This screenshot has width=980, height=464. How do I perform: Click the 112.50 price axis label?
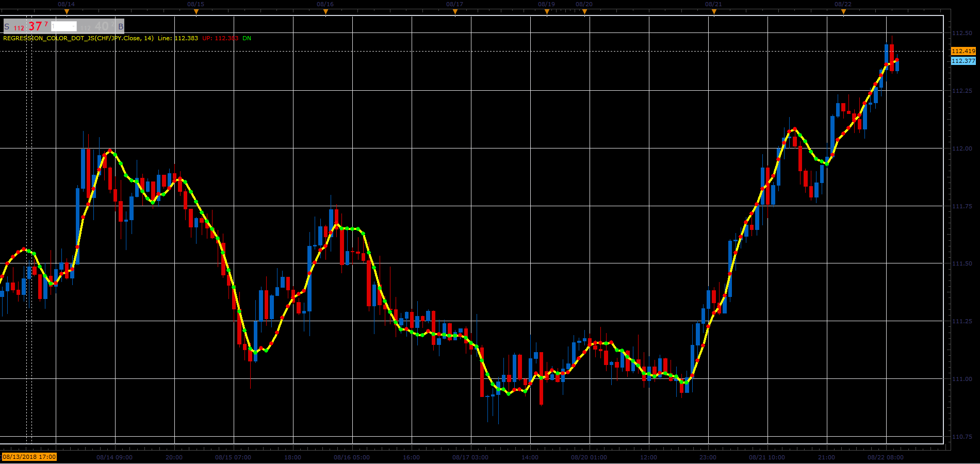tap(962, 33)
